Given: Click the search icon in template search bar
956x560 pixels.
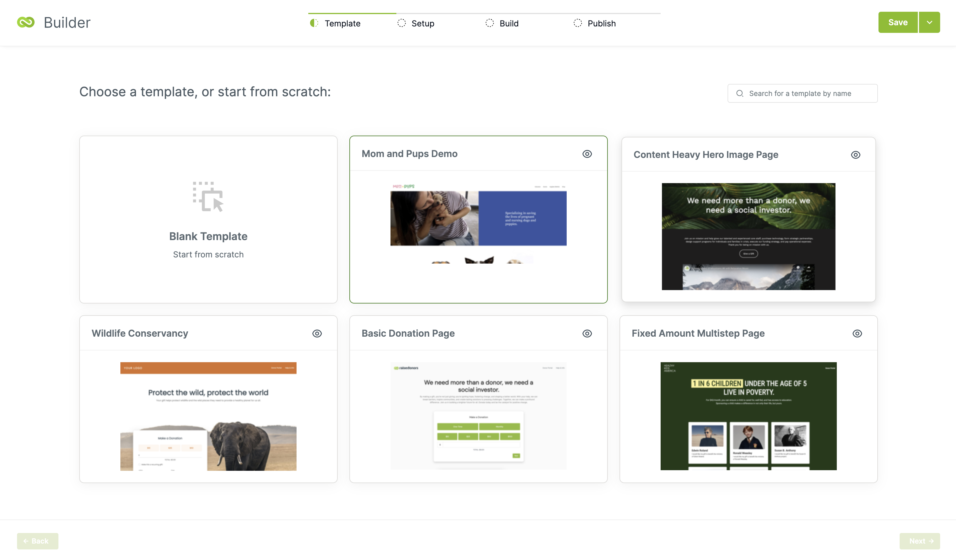Looking at the screenshot, I should click(740, 93).
